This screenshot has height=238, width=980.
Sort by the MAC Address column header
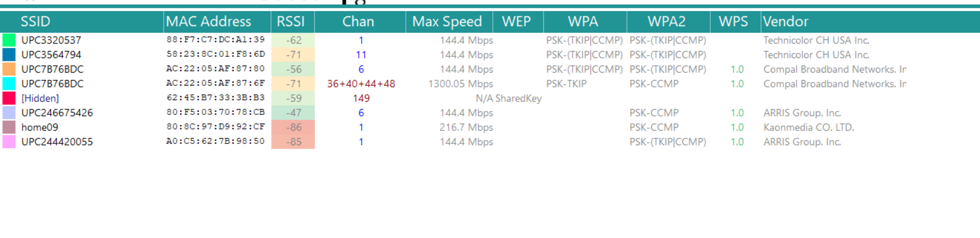click(209, 21)
